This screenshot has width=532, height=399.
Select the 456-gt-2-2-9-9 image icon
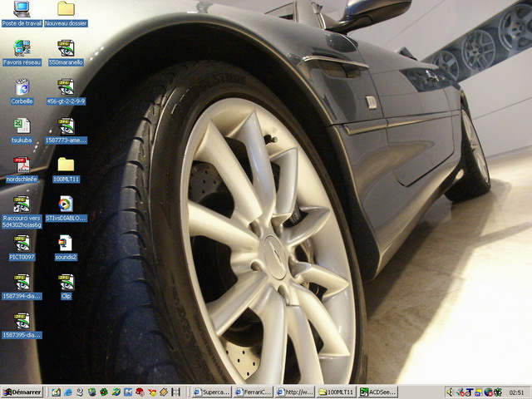tap(66, 92)
